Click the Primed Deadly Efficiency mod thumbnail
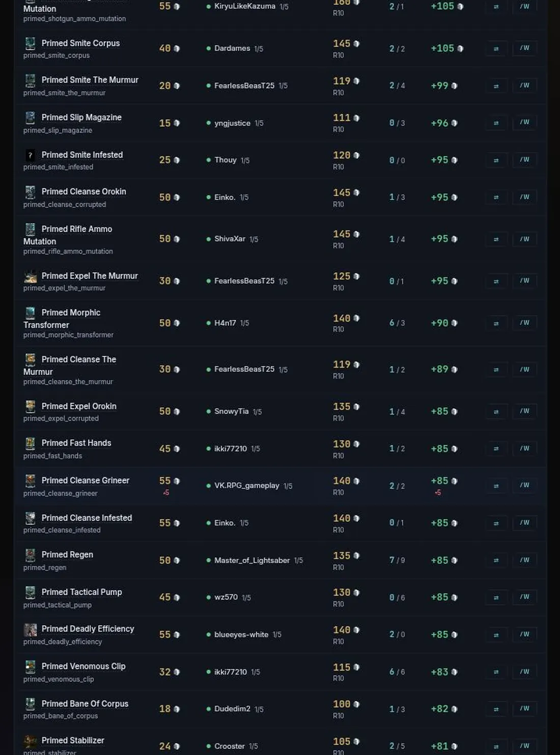The height and width of the screenshot is (755, 560). (30, 630)
